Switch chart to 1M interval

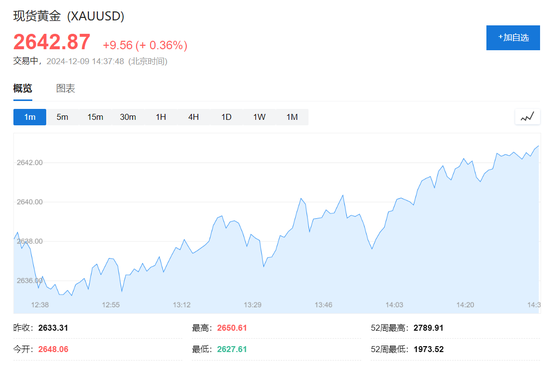292,117
